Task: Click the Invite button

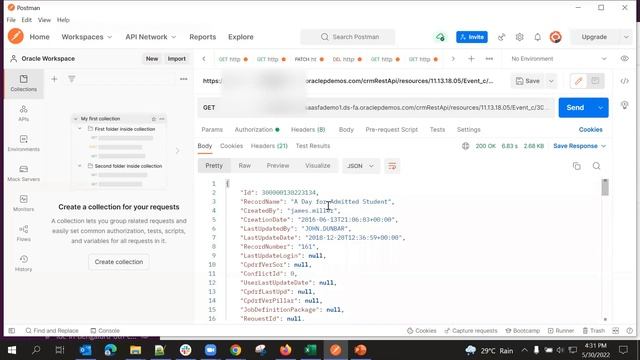Action: click(472, 37)
